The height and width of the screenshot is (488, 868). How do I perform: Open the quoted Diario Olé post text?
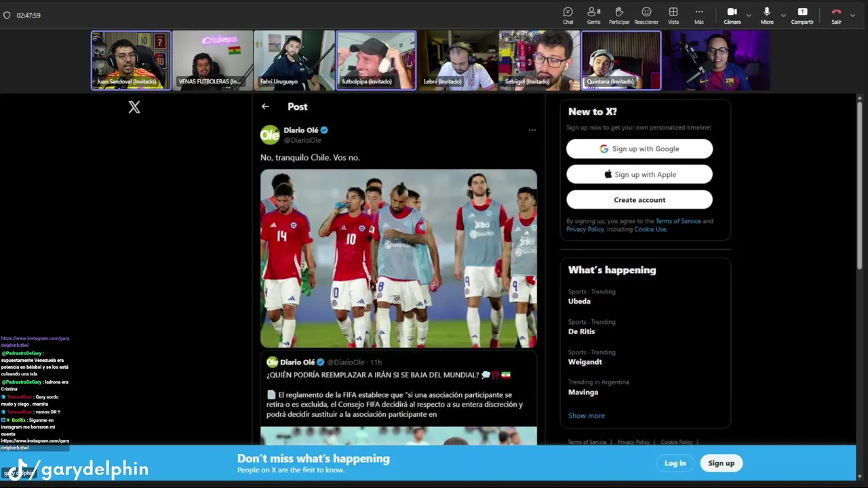395,394
